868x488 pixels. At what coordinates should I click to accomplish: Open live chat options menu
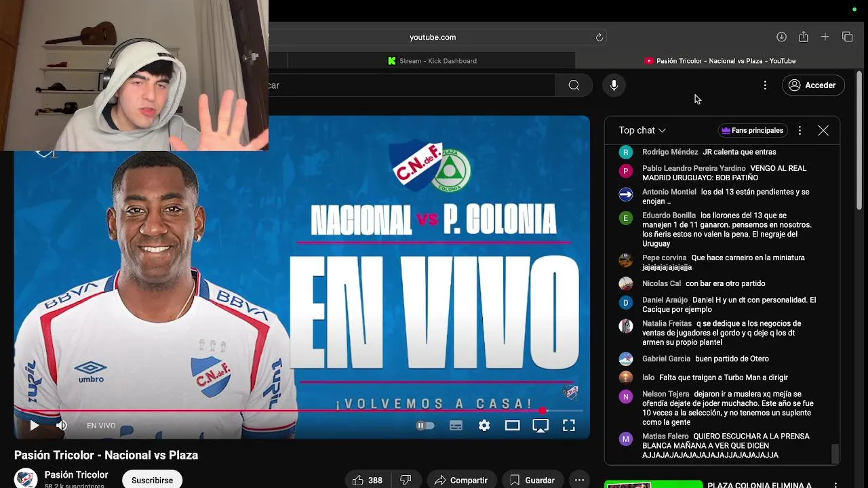800,130
